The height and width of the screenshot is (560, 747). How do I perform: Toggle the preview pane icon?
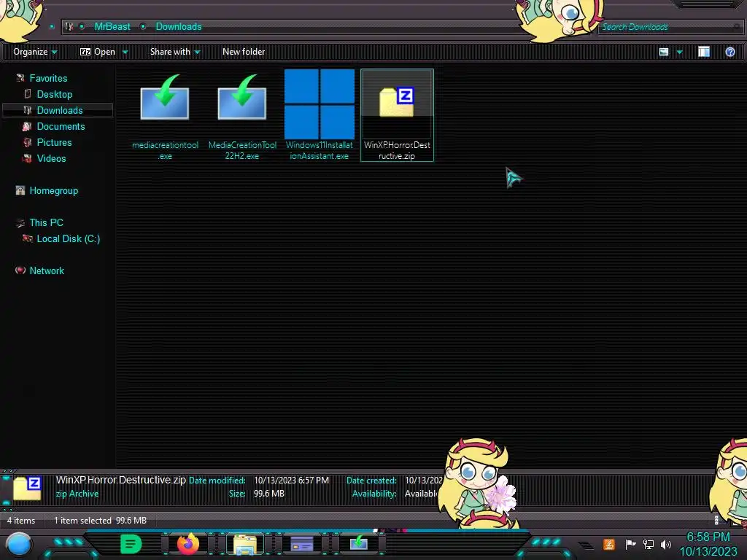(x=704, y=52)
